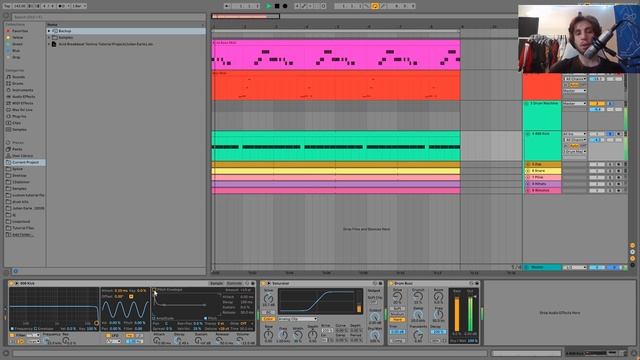This screenshot has width=640, height=360.
Task: Switch to the Controls tab in 808 Kick
Action: click(234, 283)
